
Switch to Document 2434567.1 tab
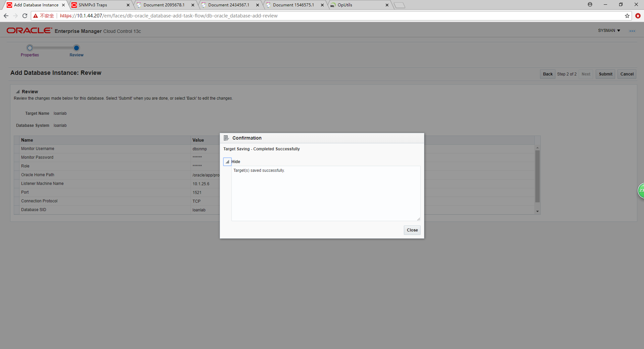[229, 5]
